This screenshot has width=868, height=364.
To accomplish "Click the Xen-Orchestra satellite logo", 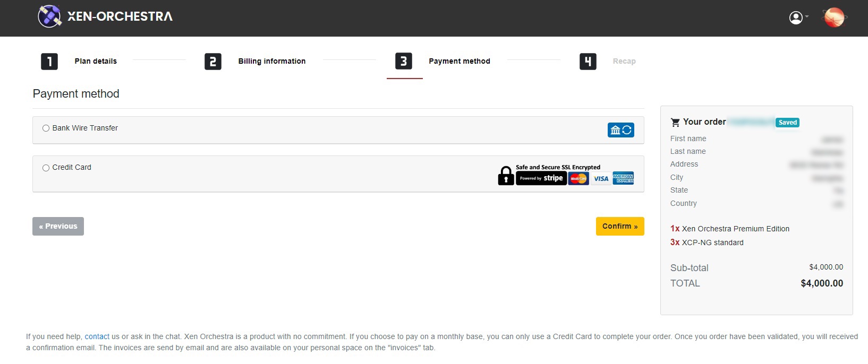I will click(49, 16).
